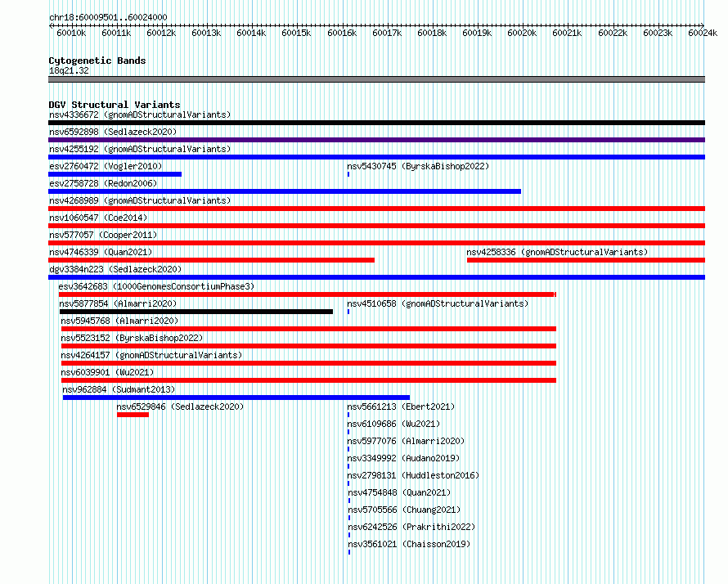Select the black nsv5877854 Almarri2020 bar
The width and height of the screenshot is (728, 584).
(196, 312)
